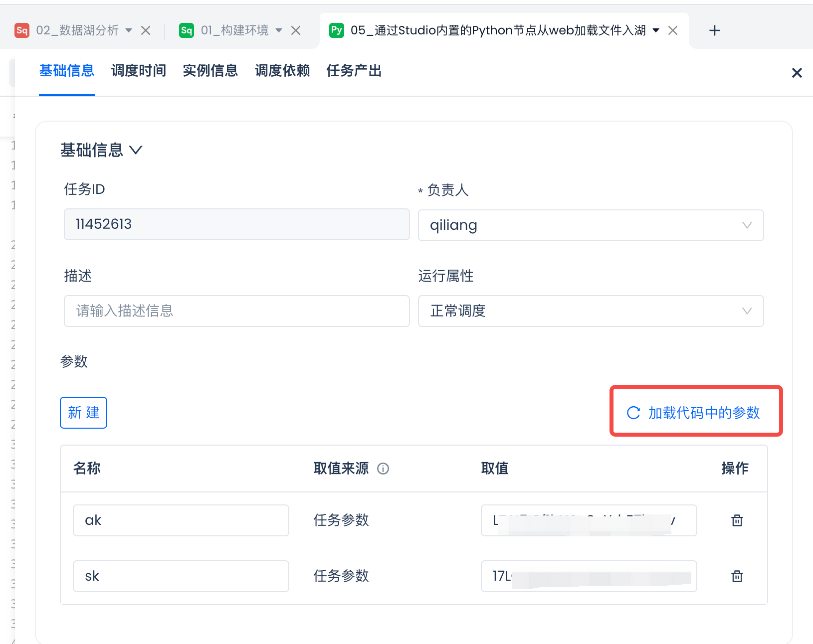The width and height of the screenshot is (813, 644).
Task: Close the 01_构建环境 tab
Action: point(296,31)
